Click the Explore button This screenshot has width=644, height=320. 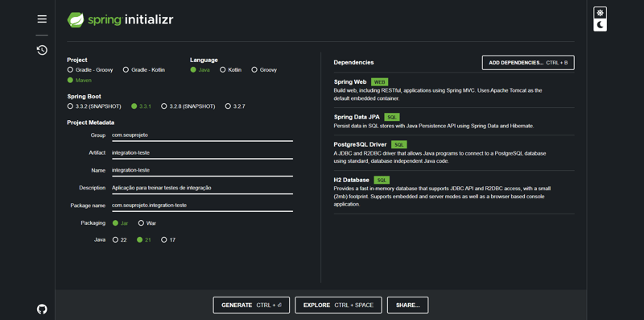point(338,305)
